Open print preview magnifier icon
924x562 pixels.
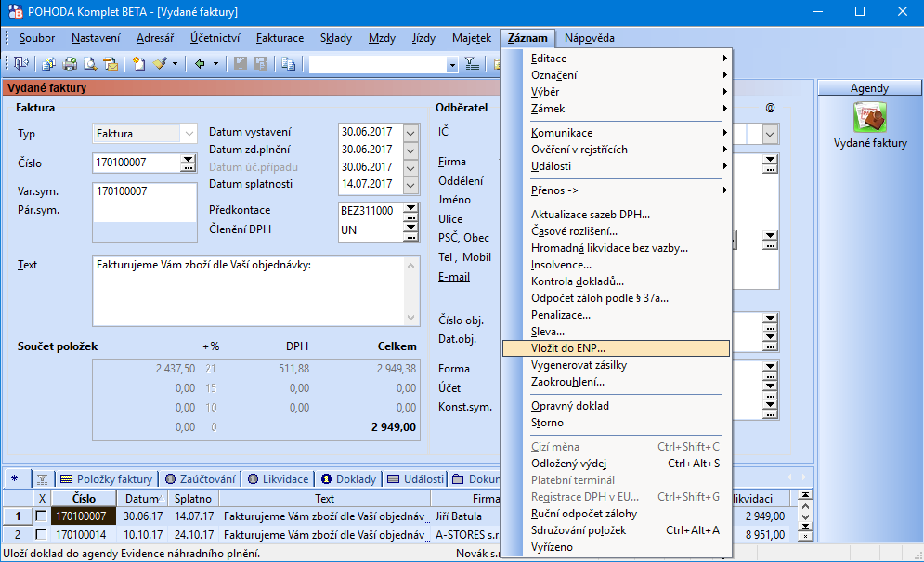coord(90,63)
